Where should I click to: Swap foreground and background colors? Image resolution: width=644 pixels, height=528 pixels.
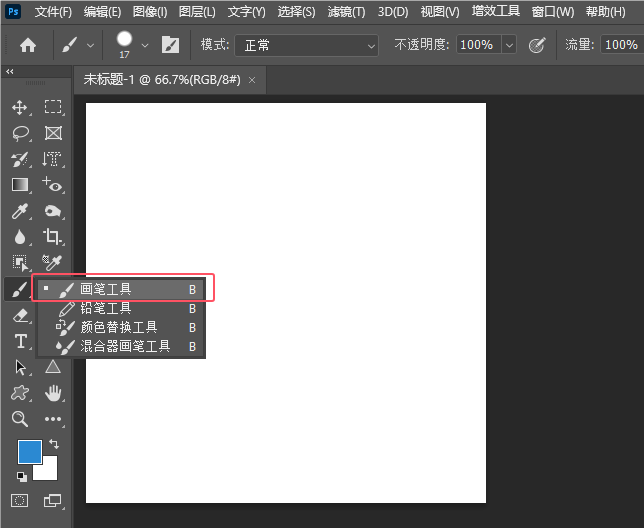tap(54, 444)
